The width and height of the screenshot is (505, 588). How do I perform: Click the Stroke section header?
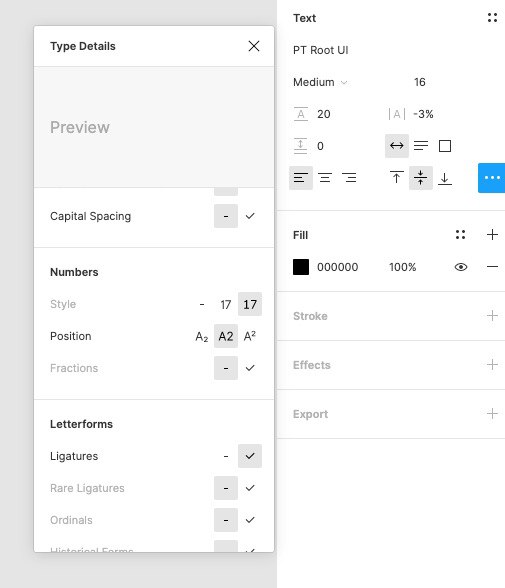(310, 316)
